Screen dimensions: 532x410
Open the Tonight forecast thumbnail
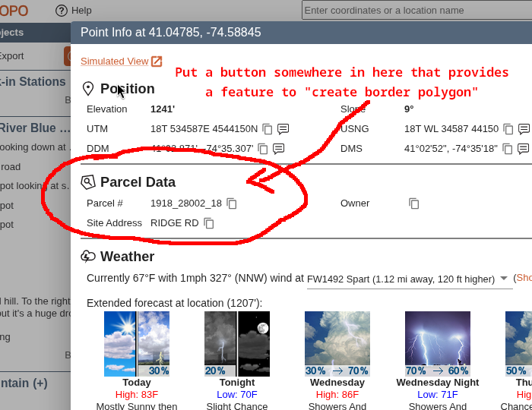click(x=237, y=343)
